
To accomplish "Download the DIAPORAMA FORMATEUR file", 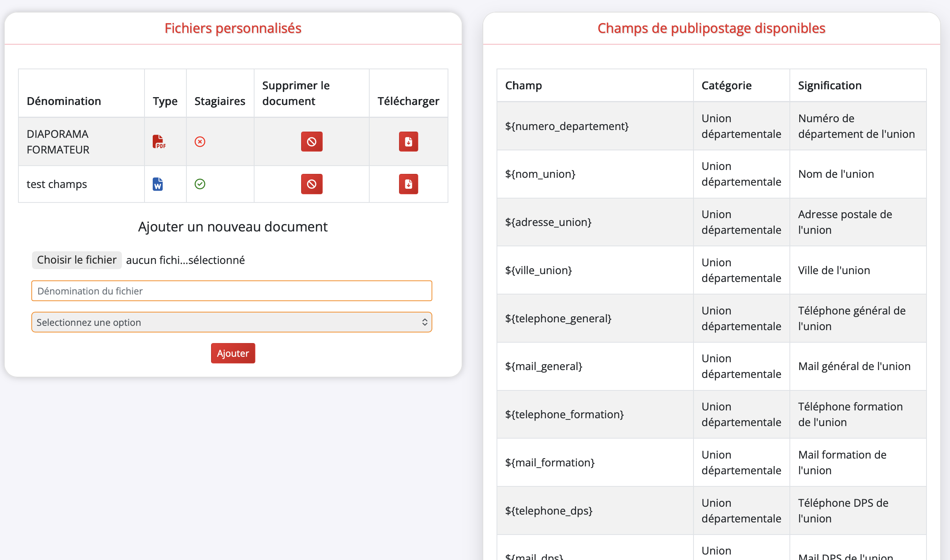I will [x=408, y=141].
